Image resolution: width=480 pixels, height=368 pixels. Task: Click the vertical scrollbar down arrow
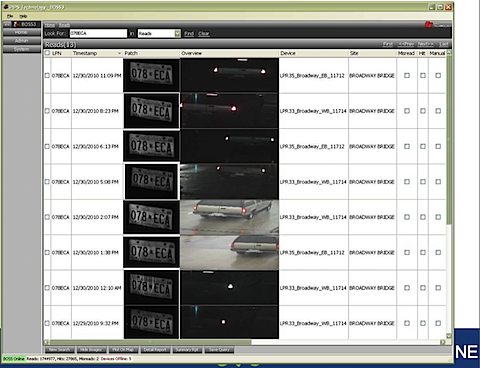point(449,336)
